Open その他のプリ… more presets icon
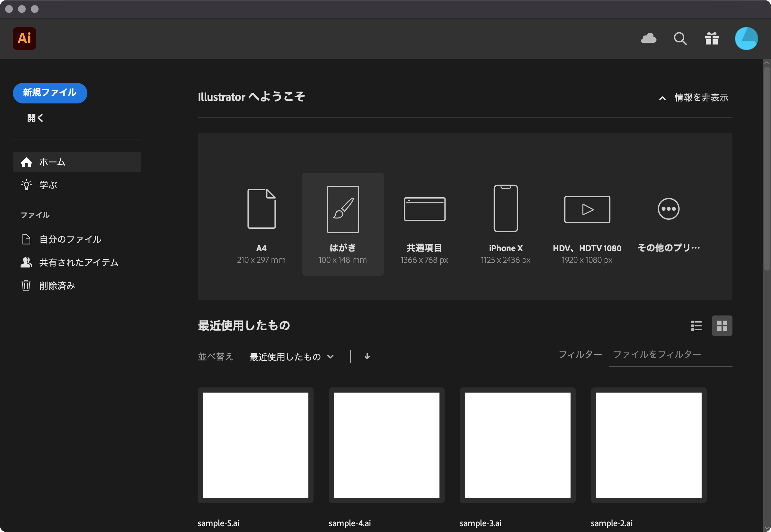Screen dimensions: 771x532 [668, 209]
